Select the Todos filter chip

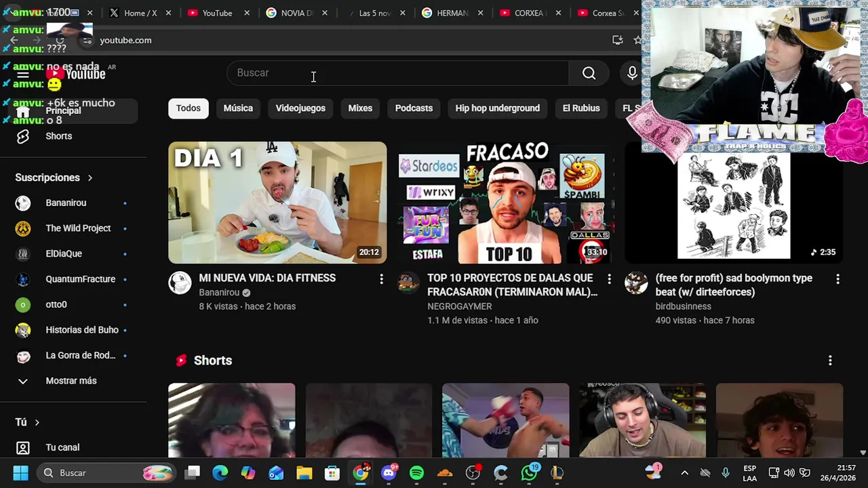(x=189, y=108)
